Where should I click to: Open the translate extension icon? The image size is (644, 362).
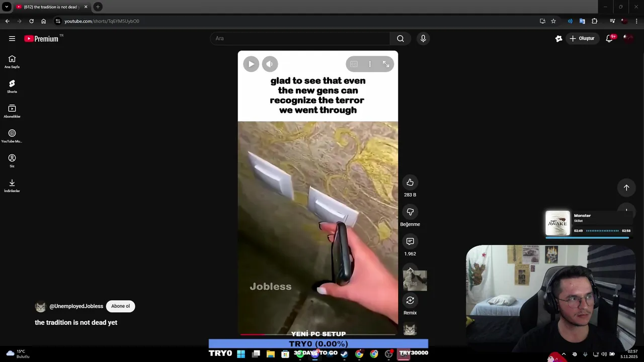(582, 21)
